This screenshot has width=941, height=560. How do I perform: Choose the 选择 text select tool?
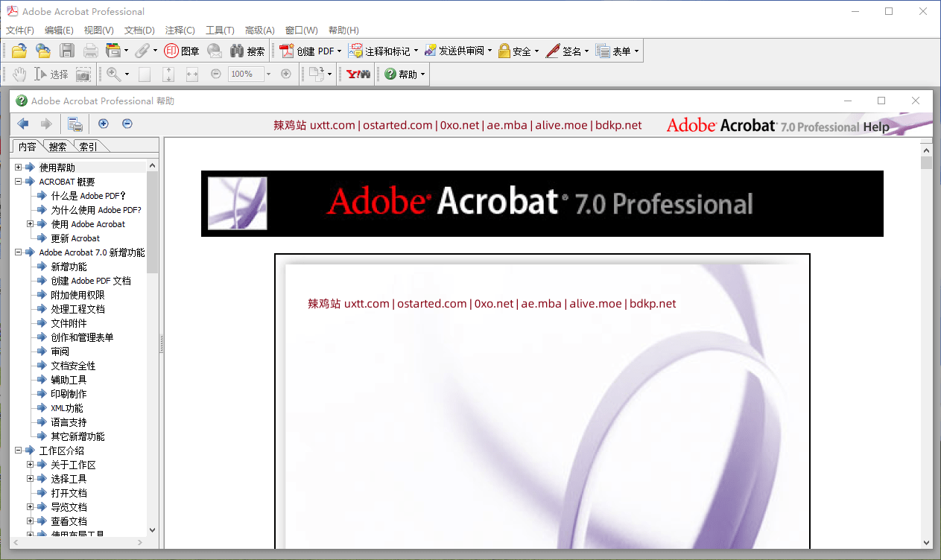point(51,74)
